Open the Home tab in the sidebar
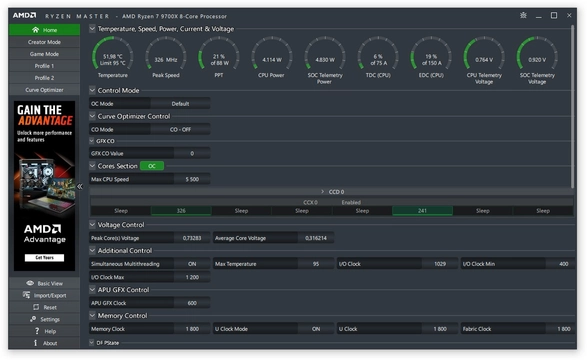Screen dimensions: 587x360 [44, 30]
